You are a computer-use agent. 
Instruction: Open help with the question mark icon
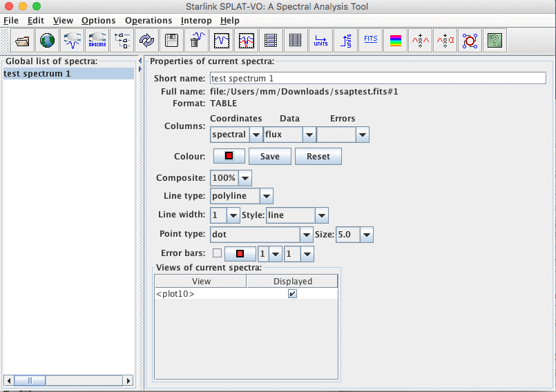(495, 41)
